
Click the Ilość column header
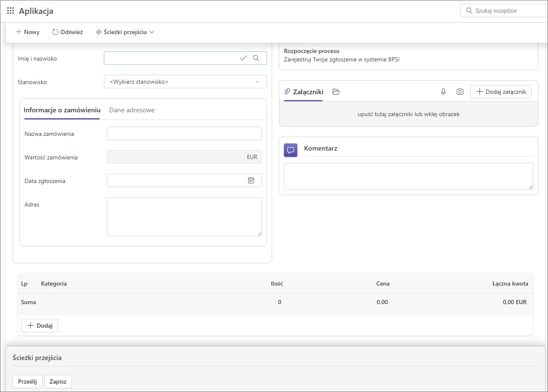277,283
